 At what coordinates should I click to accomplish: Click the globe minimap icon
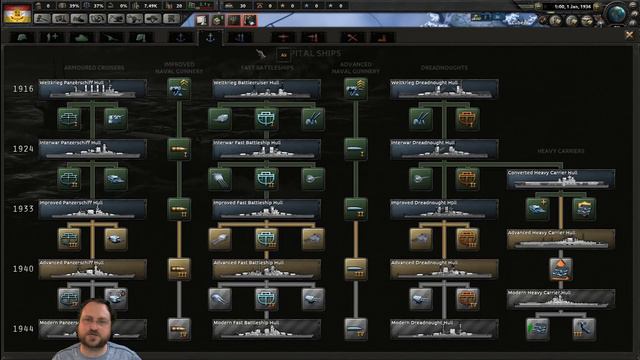click(x=617, y=14)
